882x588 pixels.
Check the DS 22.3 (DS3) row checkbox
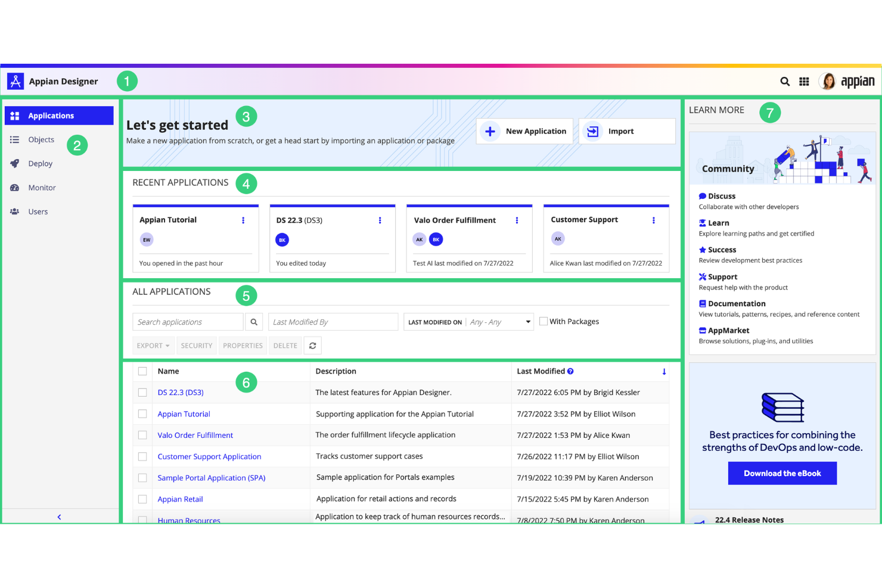click(142, 393)
